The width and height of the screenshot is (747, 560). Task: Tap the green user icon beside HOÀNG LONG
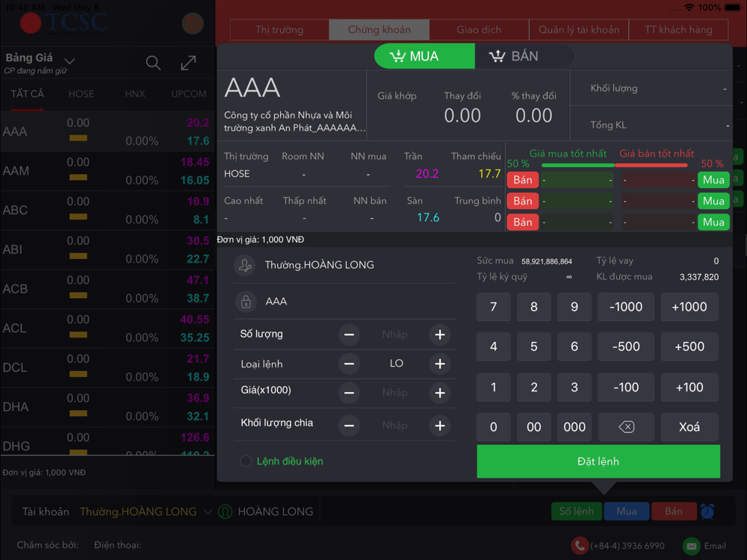pyautogui.click(x=225, y=511)
